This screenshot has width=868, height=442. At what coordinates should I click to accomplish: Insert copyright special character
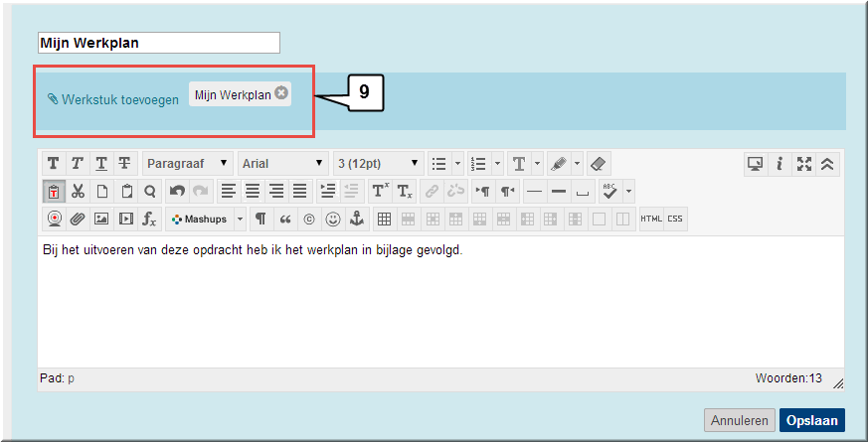coord(309,220)
